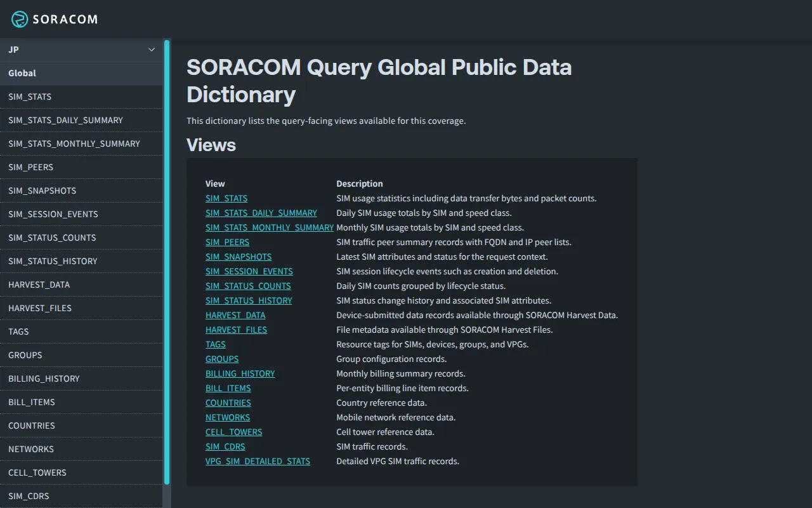Screen dimensions: 812x508
Task: Go to SIM_STATUS_HISTORY in sidebar
Action: pyautogui.click(x=81, y=261)
